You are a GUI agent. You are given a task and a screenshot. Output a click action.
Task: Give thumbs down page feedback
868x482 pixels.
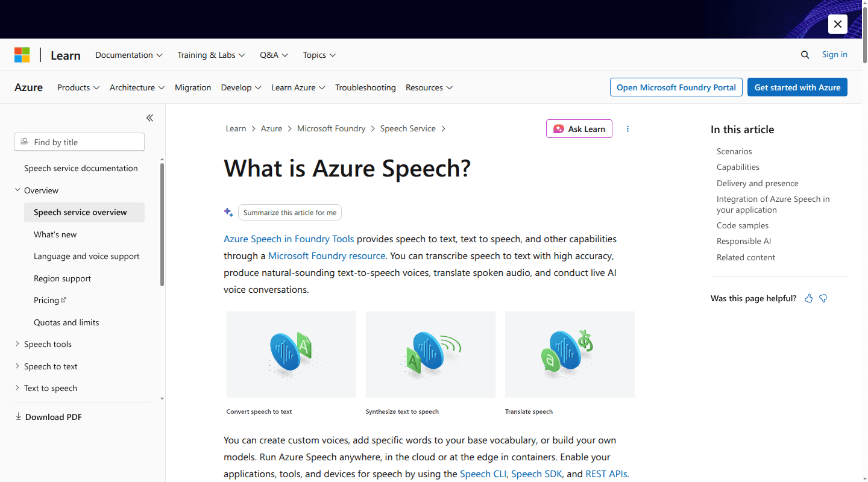pos(823,298)
